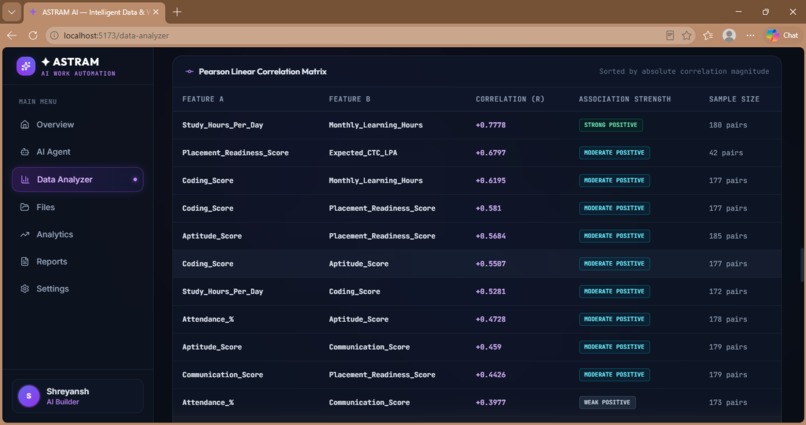Select the ASTRAM AI browser tab

click(94, 12)
